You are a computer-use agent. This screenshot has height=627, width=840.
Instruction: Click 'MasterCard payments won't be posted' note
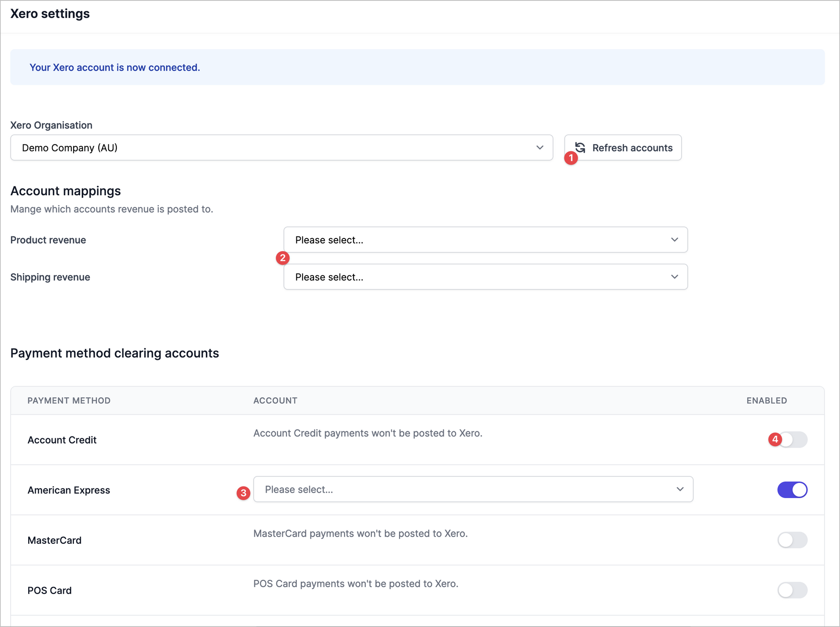click(x=361, y=533)
